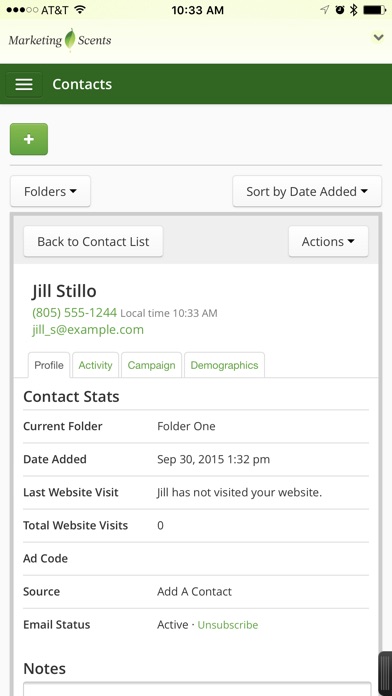
Task: Tap the alarm clock status icon
Action: 340,10
